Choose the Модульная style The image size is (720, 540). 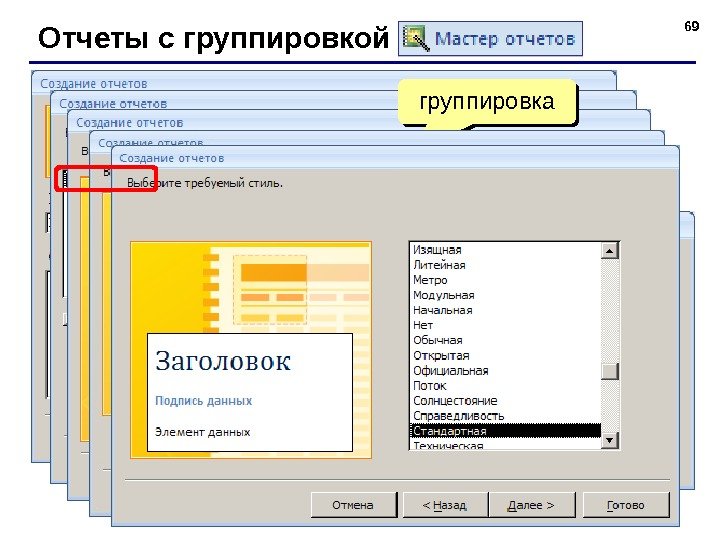pyautogui.click(x=505, y=295)
